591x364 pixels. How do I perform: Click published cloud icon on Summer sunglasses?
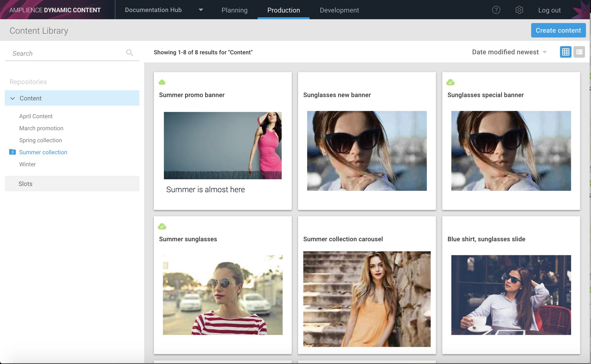tap(162, 226)
